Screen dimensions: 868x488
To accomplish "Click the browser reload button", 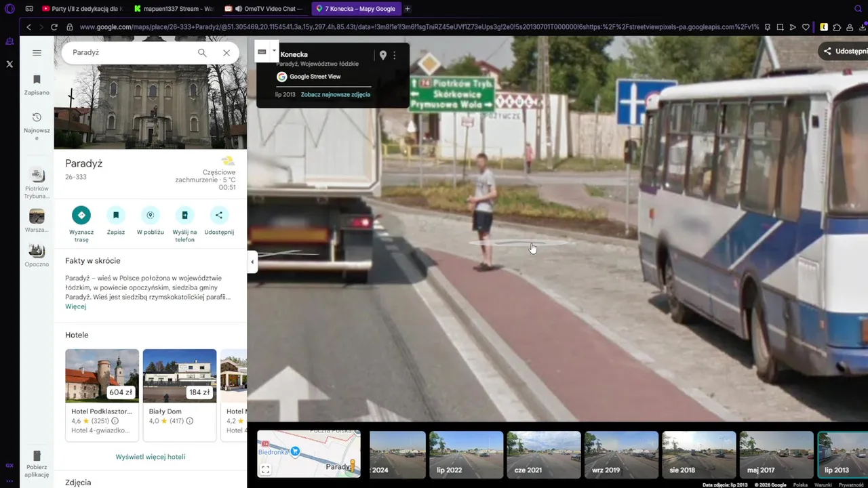I will (54, 27).
